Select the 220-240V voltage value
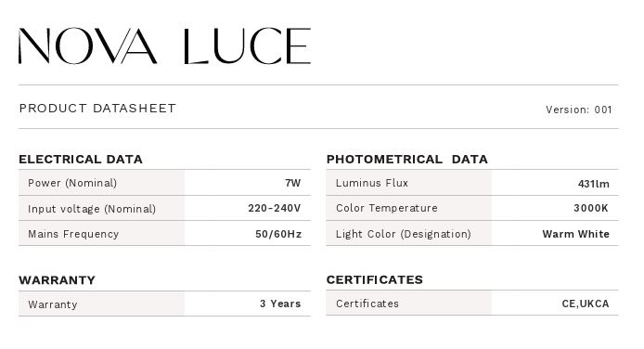The image size is (644, 349). click(275, 208)
